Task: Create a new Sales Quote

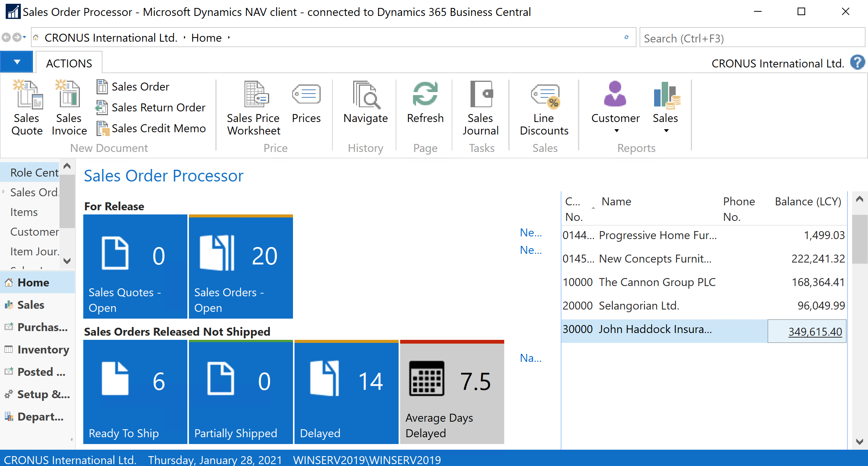Action: [x=27, y=108]
